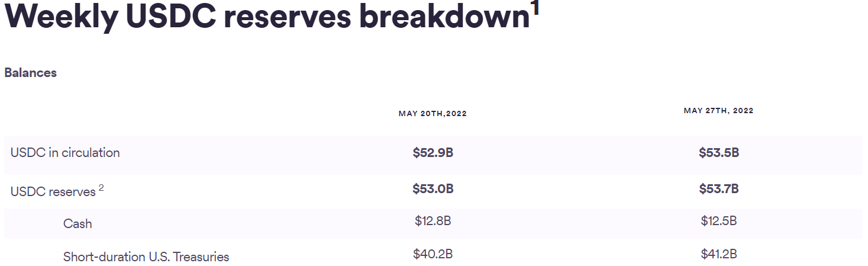Click the Short-duration U.S. Treasuries label
This screenshot has height=266, width=868.
coord(146,257)
